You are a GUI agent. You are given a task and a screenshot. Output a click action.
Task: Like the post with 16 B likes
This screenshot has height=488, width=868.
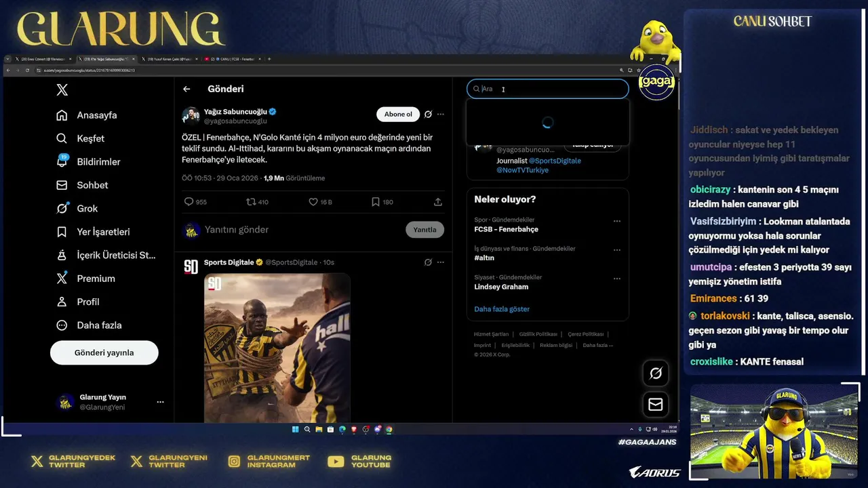[320, 202]
